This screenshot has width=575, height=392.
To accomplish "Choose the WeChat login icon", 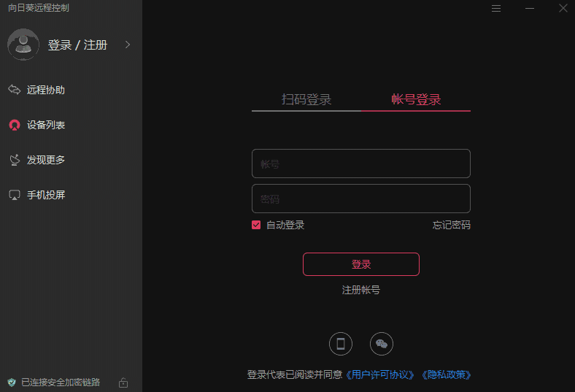I will click(x=382, y=344).
